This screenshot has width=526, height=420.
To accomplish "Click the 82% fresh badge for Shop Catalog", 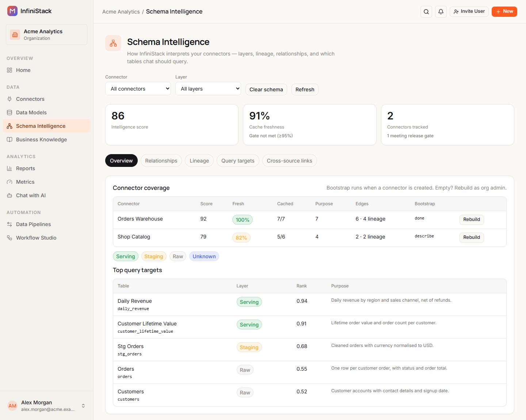I will pos(241,238).
